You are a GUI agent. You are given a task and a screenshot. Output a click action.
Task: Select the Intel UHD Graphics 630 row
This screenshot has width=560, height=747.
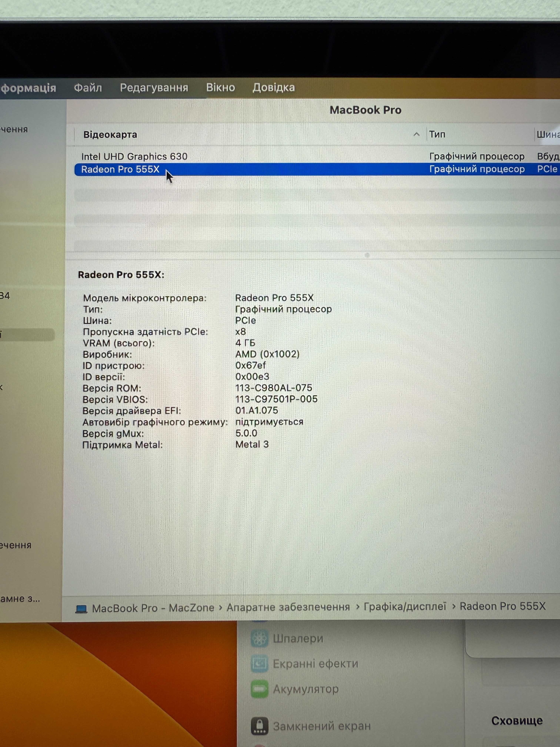317,156
